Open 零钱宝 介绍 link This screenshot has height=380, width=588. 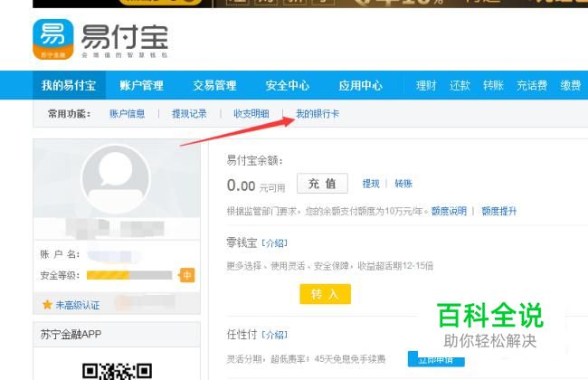click(274, 243)
